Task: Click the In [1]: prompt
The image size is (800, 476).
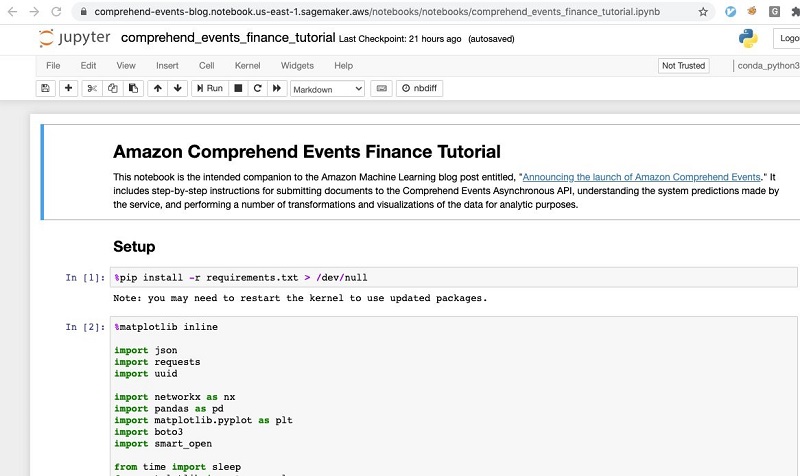Action: click(85, 278)
